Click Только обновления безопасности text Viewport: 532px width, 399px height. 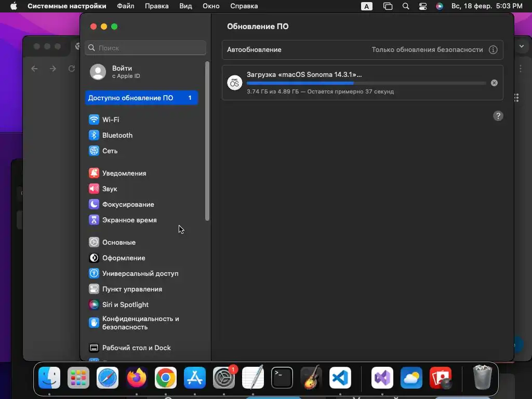tap(427, 49)
